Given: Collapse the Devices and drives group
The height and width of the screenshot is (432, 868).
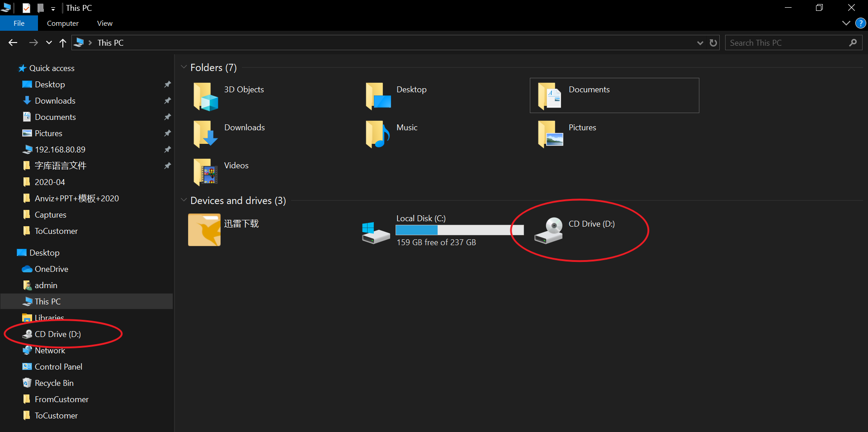Looking at the screenshot, I should (184, 200).
